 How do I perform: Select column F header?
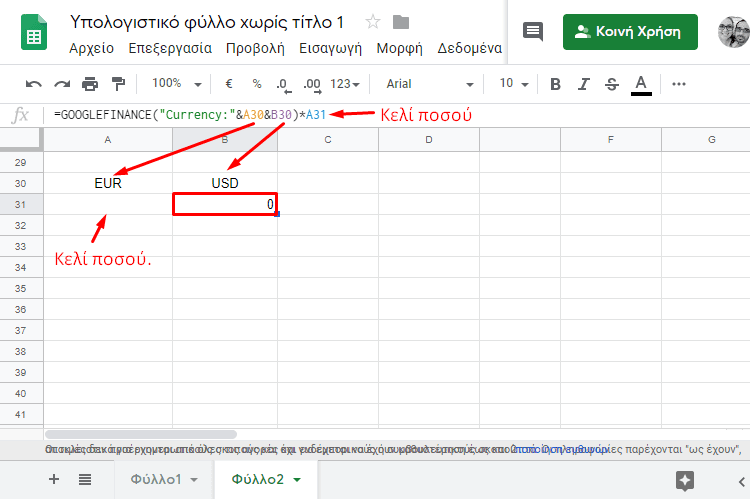[611, 140]
